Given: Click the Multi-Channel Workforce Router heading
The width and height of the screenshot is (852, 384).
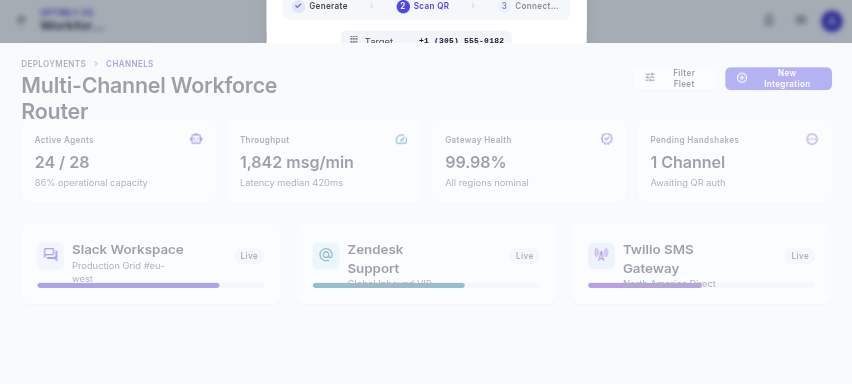Looking at the screenshot, I should [x=149, y=98].
